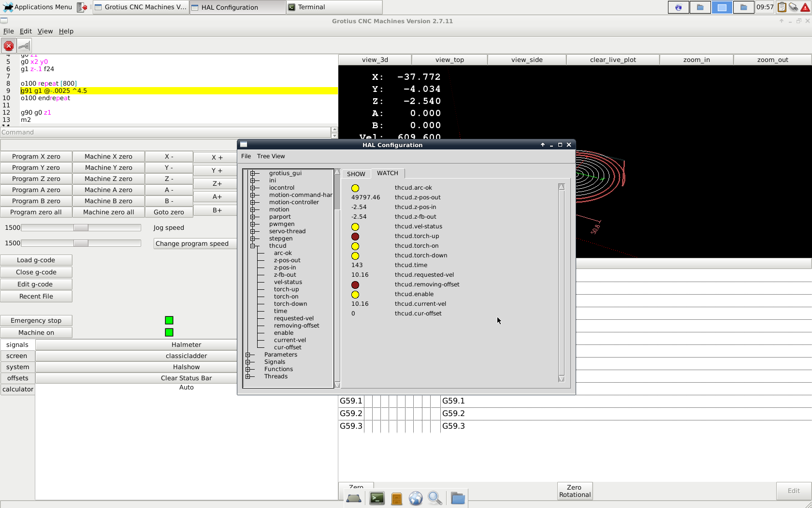The width and height of the screenshot is (812, 508).
Task: Expand the iocontrol tree node
Action: tap(252, 188)
